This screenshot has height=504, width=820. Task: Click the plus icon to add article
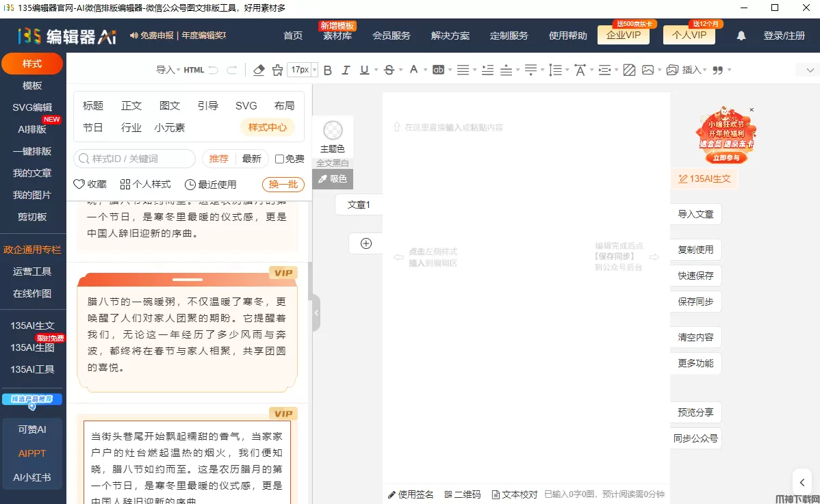pyautogui.click(x=366, y=243)
